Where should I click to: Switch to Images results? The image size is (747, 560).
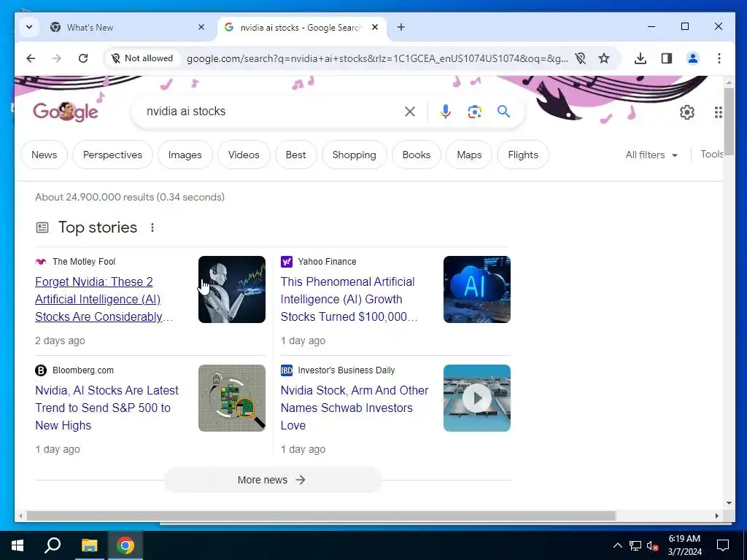pos(185,155)
